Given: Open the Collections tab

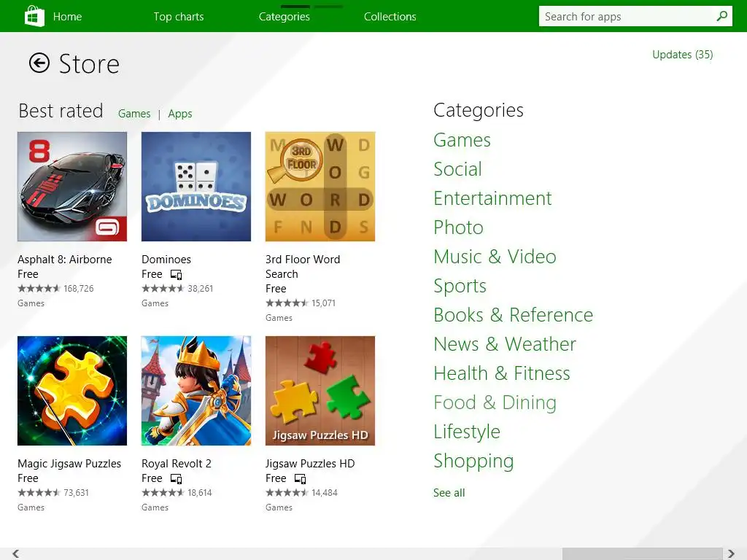Looking at the screenshot, I should [x=390, y=17].
